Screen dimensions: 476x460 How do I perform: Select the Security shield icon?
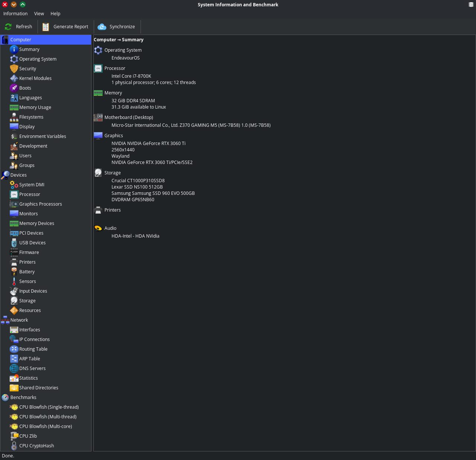14,69
